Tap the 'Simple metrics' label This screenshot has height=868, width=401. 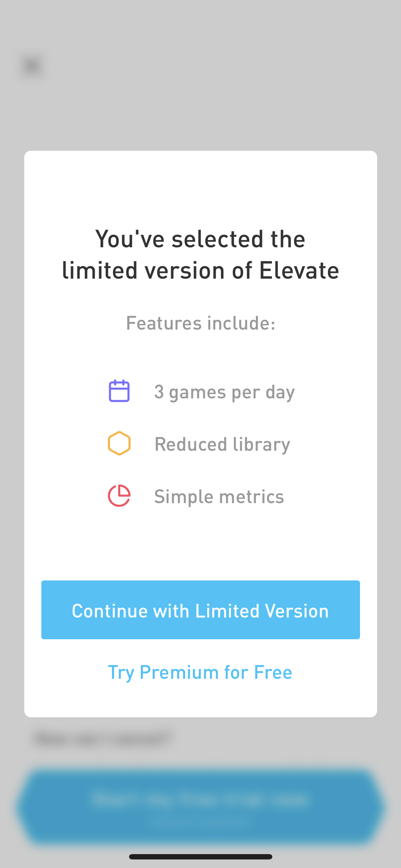tap(219, 496)
